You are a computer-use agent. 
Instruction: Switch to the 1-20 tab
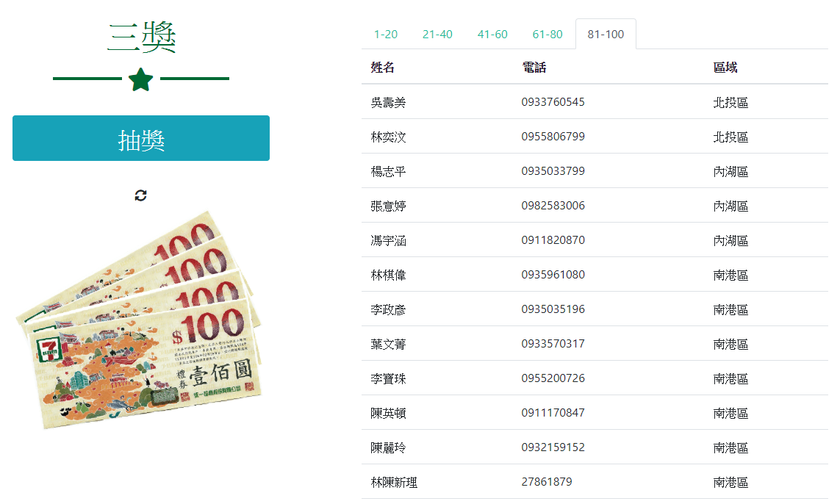click(x=386, y=35)
